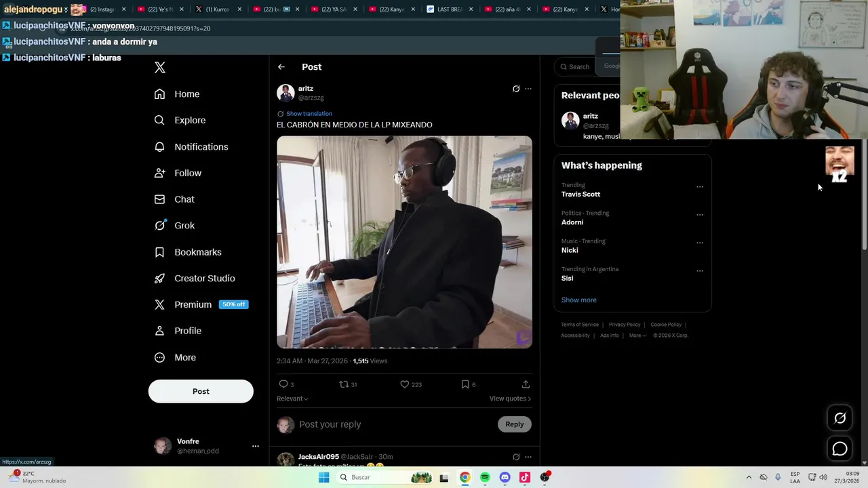Open Terms of Service link
The image size is (868, 488).
tap(580, 325)
